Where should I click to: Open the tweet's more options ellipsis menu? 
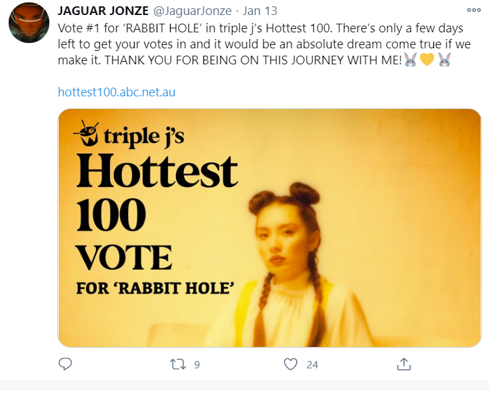pyautogui.click(x=474, y=10)
